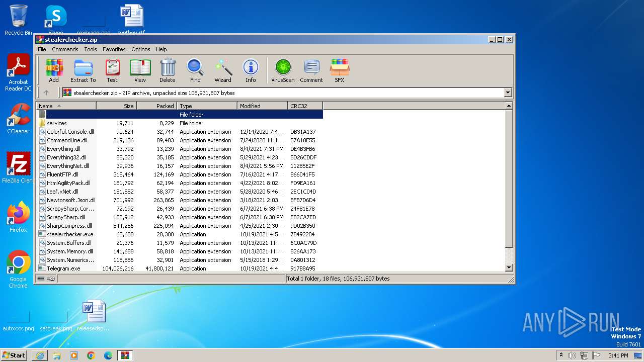Viewport: 644px width, 362px height.
Task: Open autoxxx.png desktop file
Action: pyautogui.click(x=18, y=322)
